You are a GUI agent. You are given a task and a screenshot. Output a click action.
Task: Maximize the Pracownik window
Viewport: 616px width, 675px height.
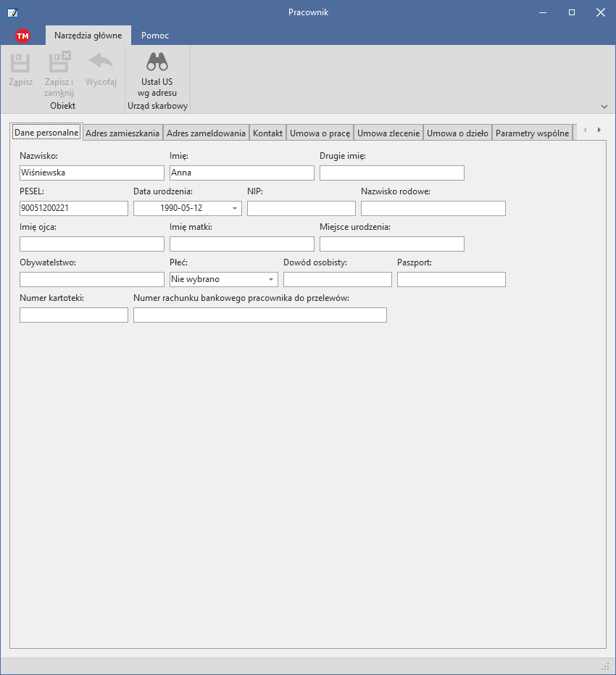click(x=572, y=12)
